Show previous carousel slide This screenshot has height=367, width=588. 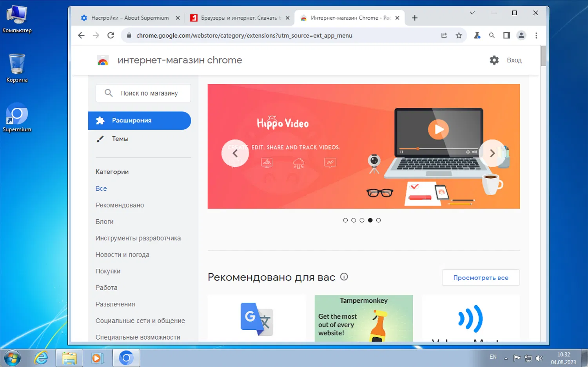click(x=235, y=153)
